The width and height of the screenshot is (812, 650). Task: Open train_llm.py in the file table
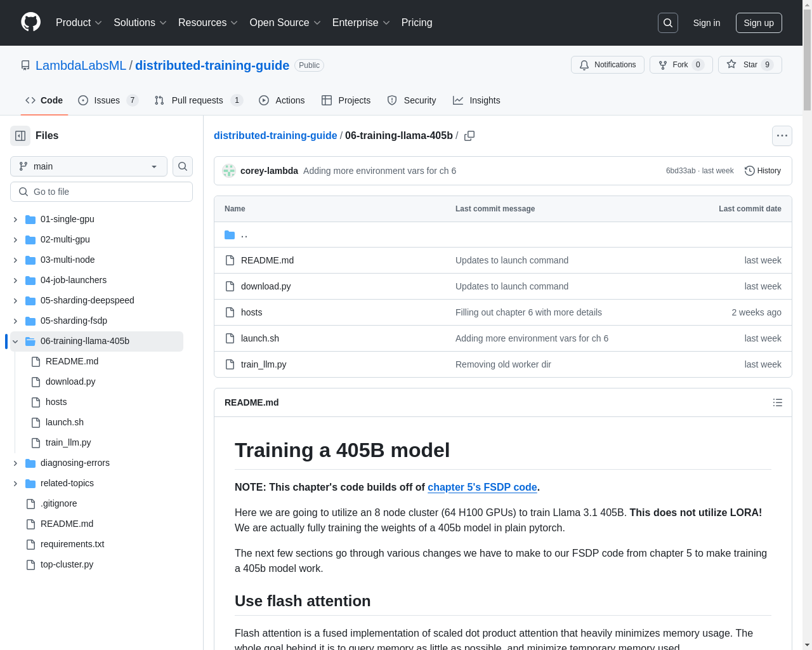tap(264, 364)
